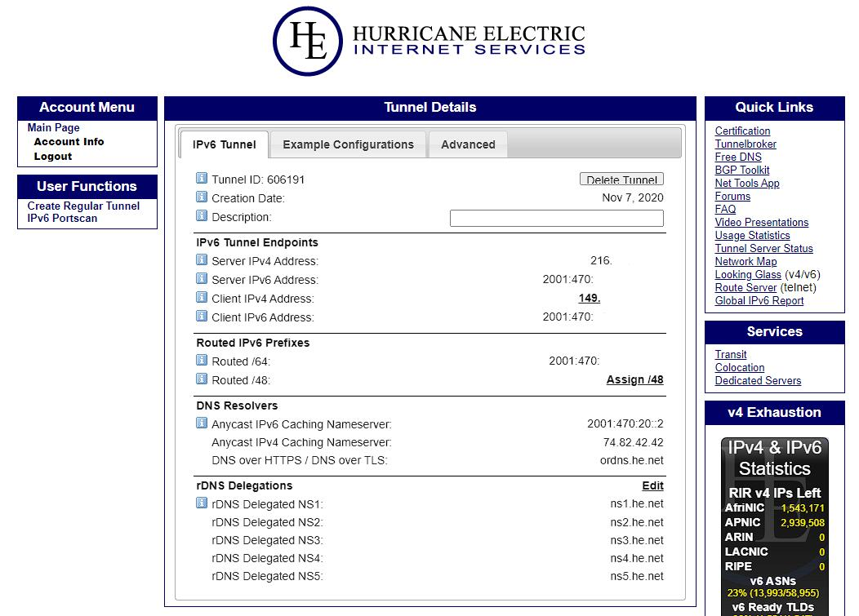Viewport: 859px width, 616px height.
Task: Open the FAQ quick link
Action: (x=725, y=209)
